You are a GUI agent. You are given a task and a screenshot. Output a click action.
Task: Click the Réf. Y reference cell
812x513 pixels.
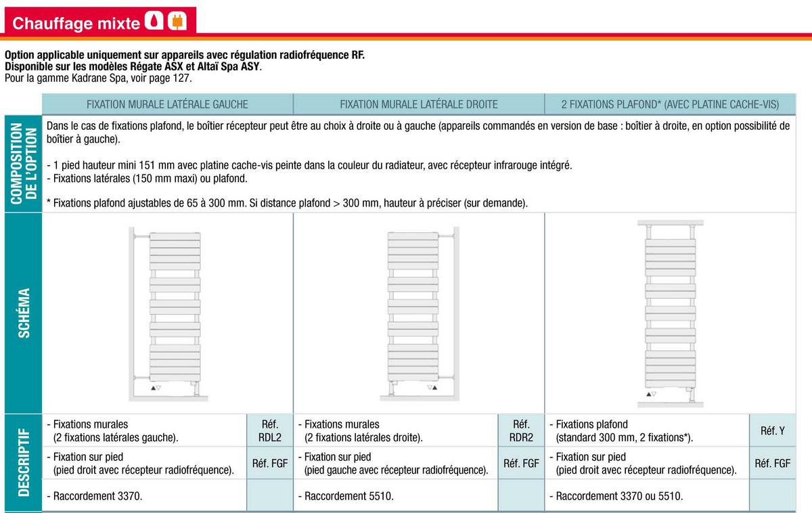point(772,430)
